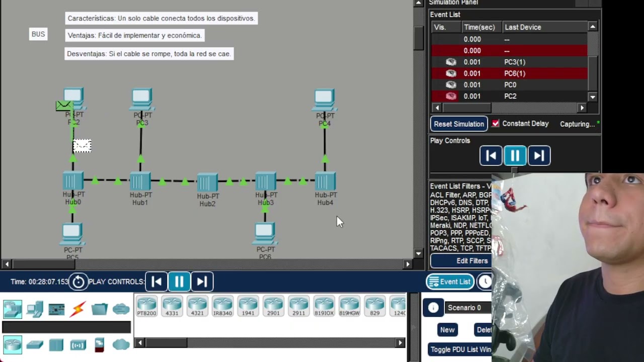Screen dimensions: 644x362
Task: Pick the 1941 router model
Action: coord(248,306)
